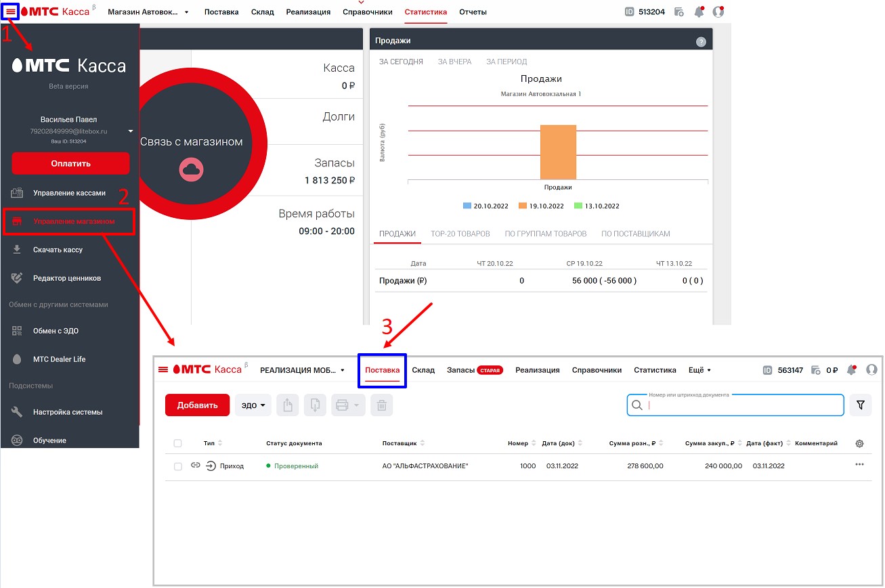
Task: Open print options dropdown in toolbar
Action: [348, 405]
